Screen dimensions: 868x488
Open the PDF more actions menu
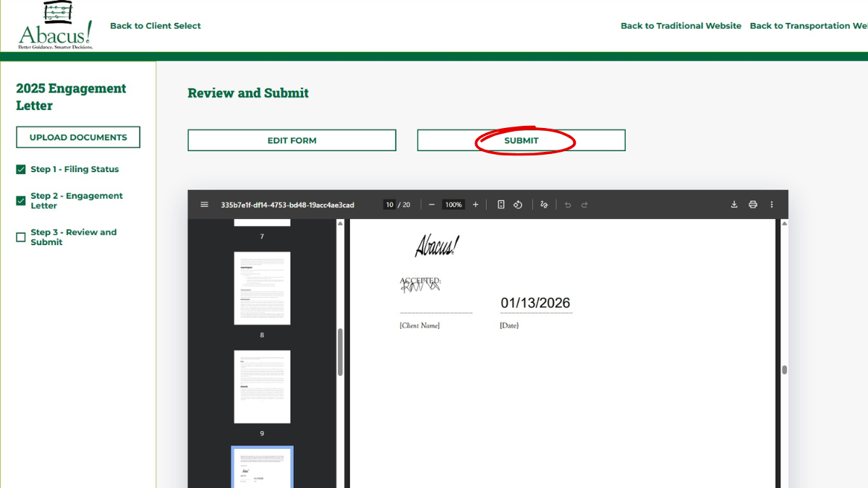pos(772,205)
